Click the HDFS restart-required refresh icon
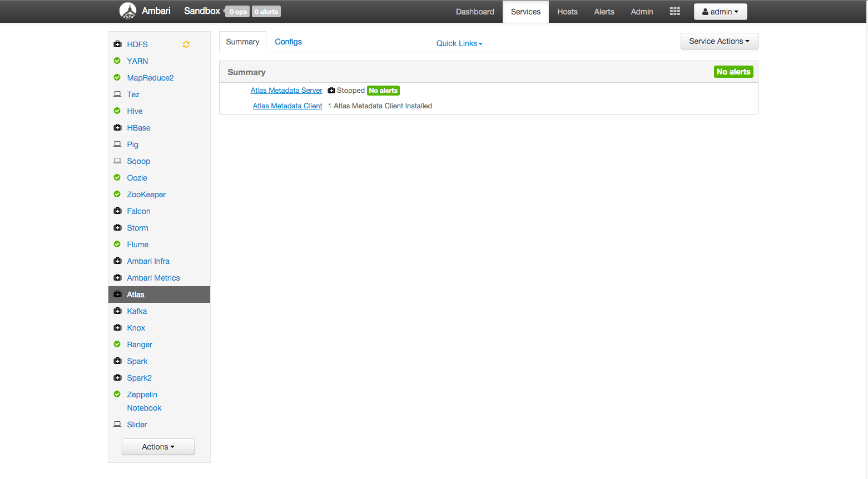The width and height of the screenshot is (868, 479). tap(186, 44)
